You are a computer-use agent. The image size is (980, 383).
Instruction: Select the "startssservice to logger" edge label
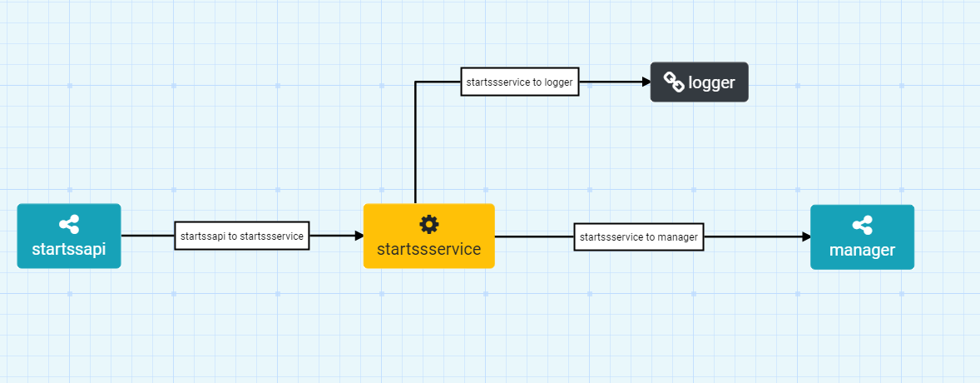pos(520,82)
